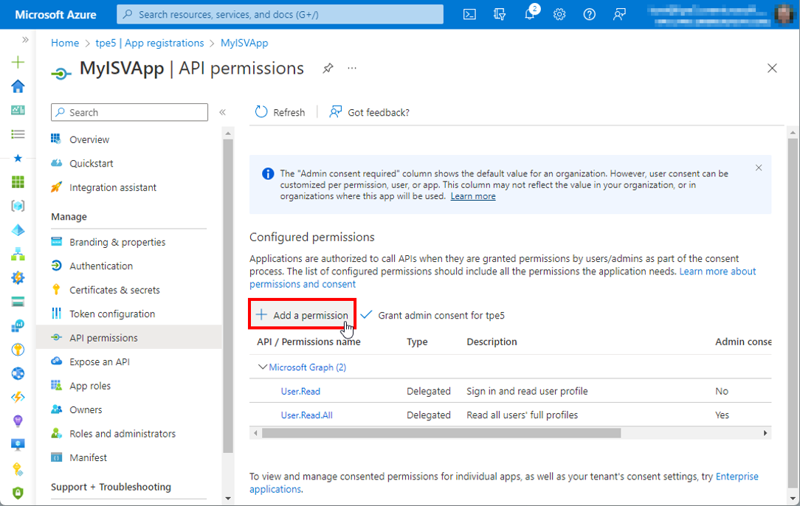The width and height of the screenshot is (800, 506).
Task: Collapse the side menu with double chevron
Action: tap(222, 112)
